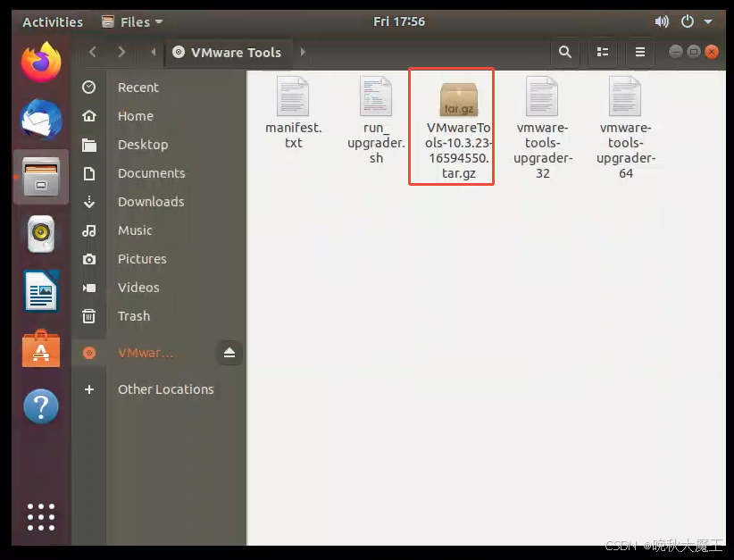
Task: Launch LibreOffice Writer from the dock
Action: click(41, 291)
